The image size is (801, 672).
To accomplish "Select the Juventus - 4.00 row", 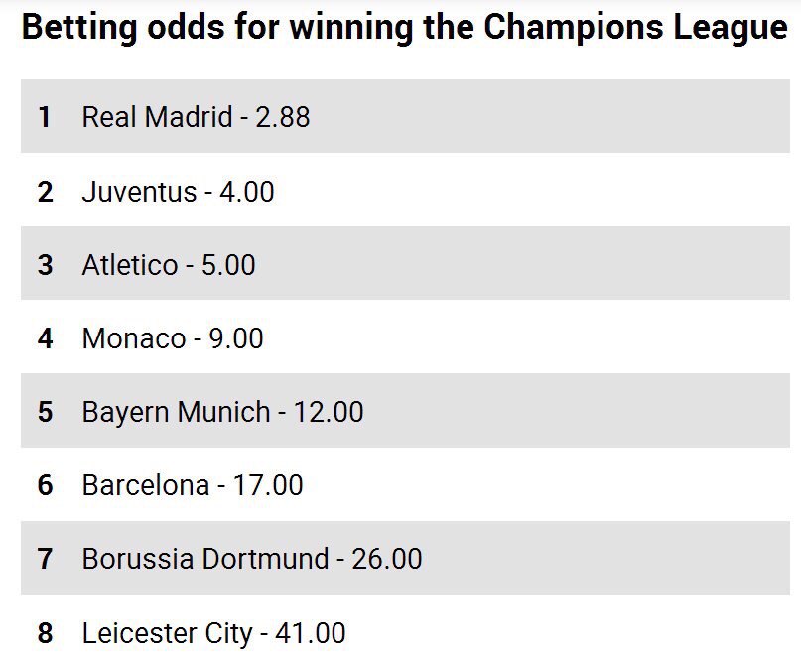I will [405, 191].
